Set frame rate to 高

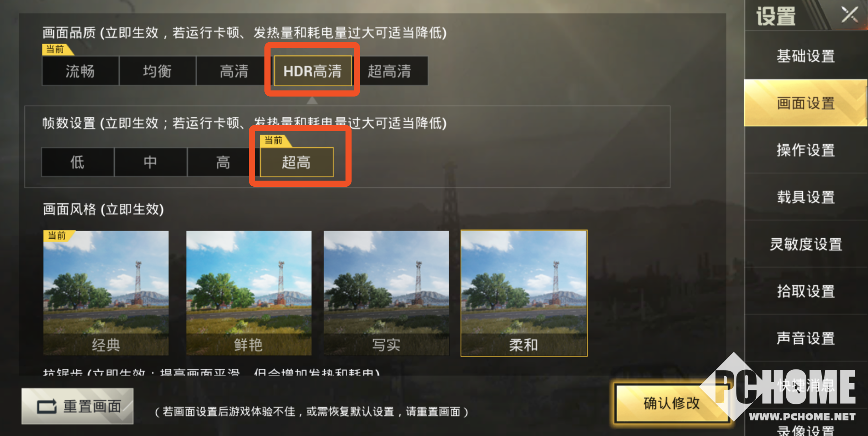tap(223, 162)
